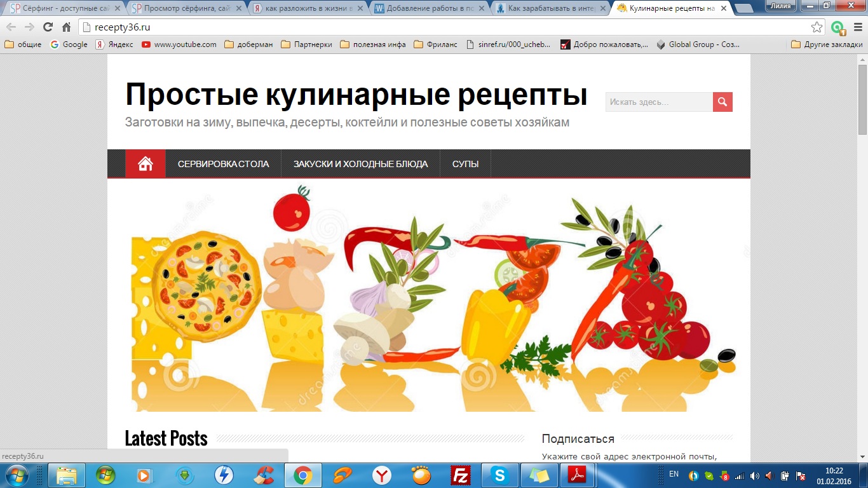Click the page's vertical scrollbar thumb
This screenshot has height=488, width=868.
point(862,98)
